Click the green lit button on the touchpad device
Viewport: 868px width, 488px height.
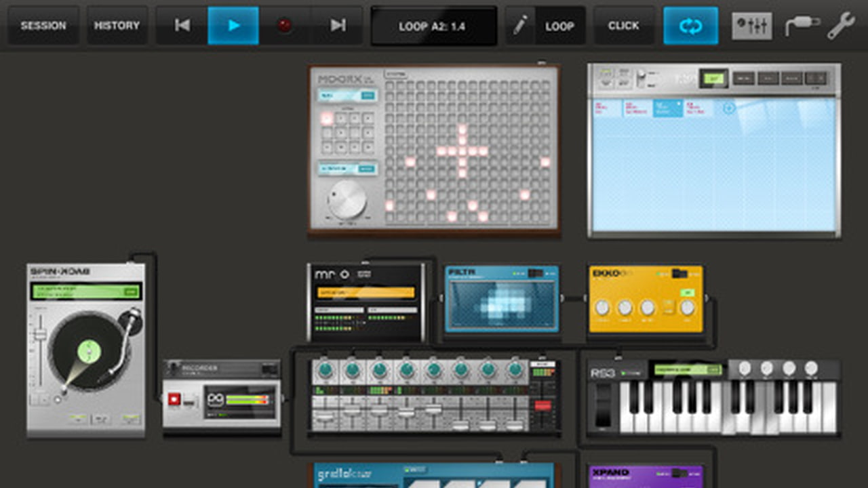click(x=714, y=79)
